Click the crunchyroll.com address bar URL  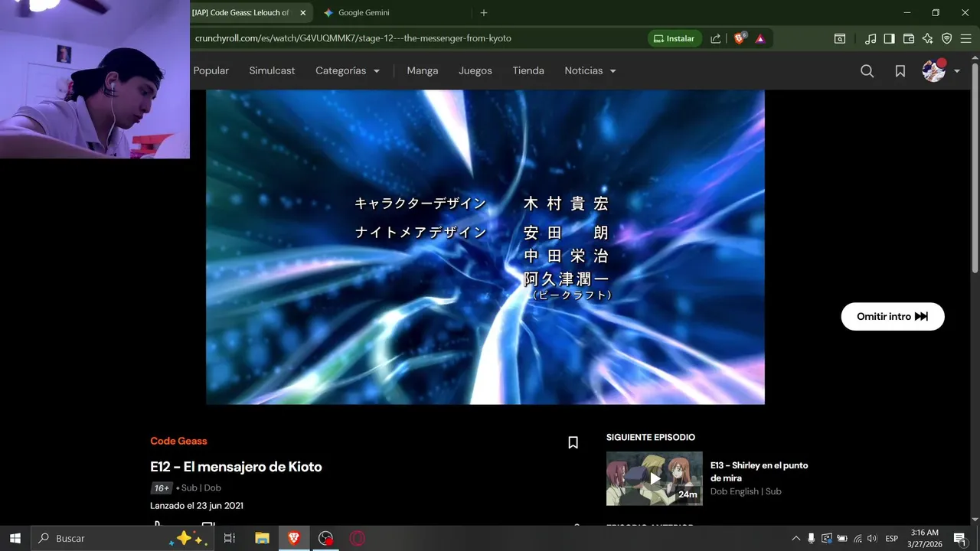coord(353,38)
